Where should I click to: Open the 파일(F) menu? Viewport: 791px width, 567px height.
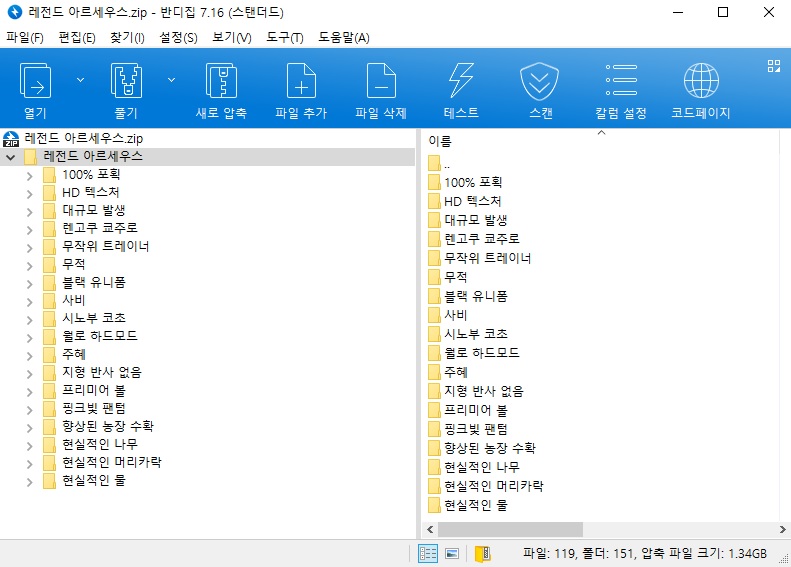click(x=25, y=37)
